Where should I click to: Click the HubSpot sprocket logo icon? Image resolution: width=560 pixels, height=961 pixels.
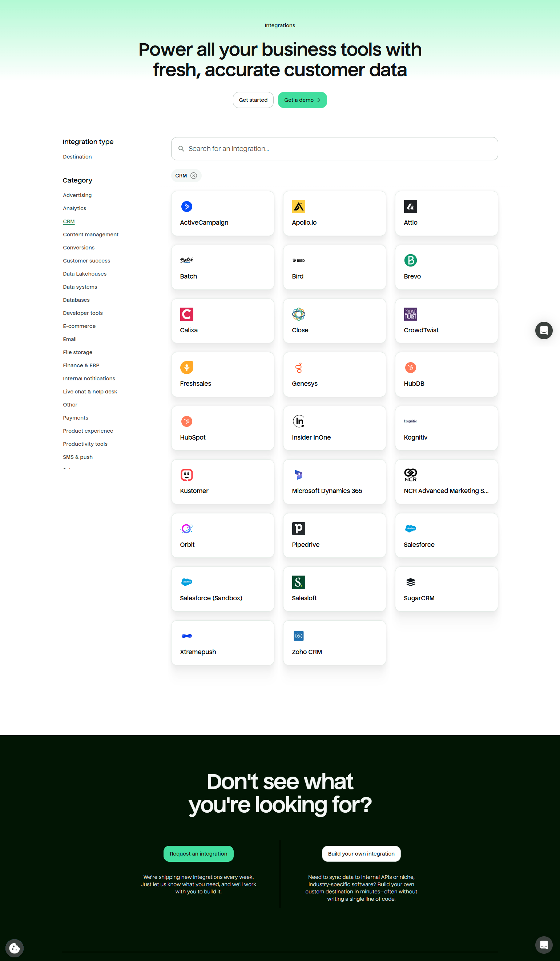tap(187, 421)
